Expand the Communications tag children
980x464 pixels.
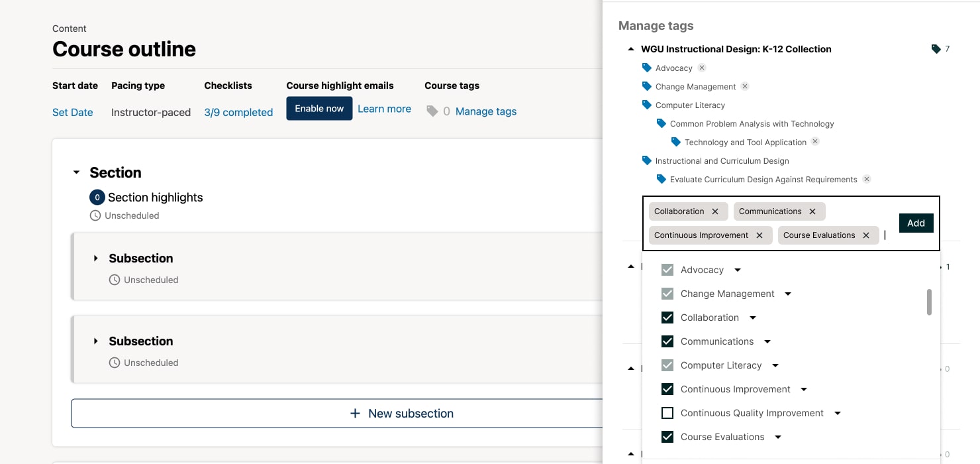767,341
